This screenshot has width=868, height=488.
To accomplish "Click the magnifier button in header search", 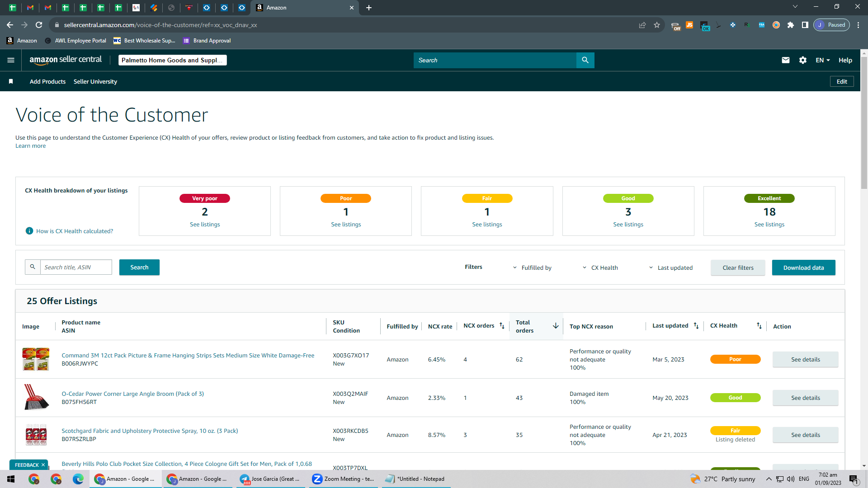I will 585,60.
